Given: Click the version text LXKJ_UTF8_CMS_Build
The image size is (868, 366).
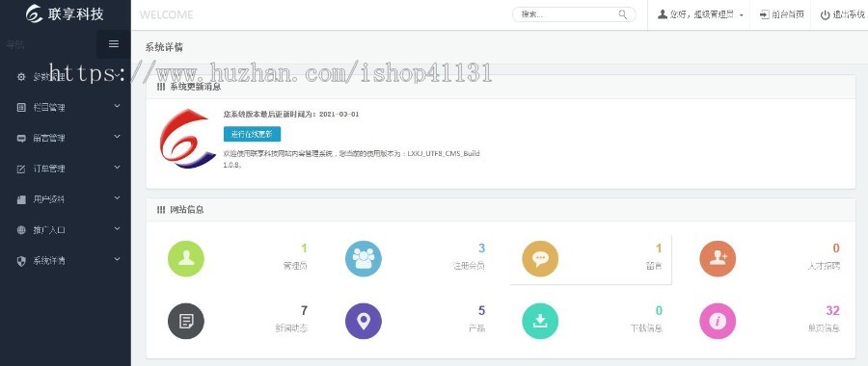Looking at the screenshot, I should 444,154.
